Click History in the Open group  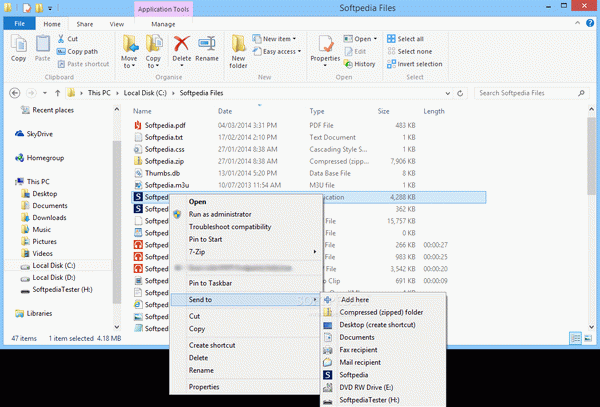tap(359, 64)
